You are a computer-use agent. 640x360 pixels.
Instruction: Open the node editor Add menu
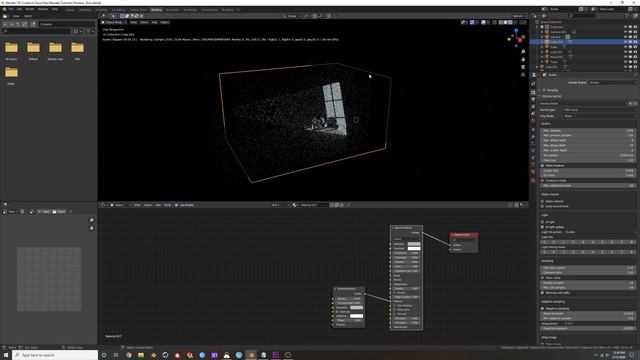coord(158,205)
